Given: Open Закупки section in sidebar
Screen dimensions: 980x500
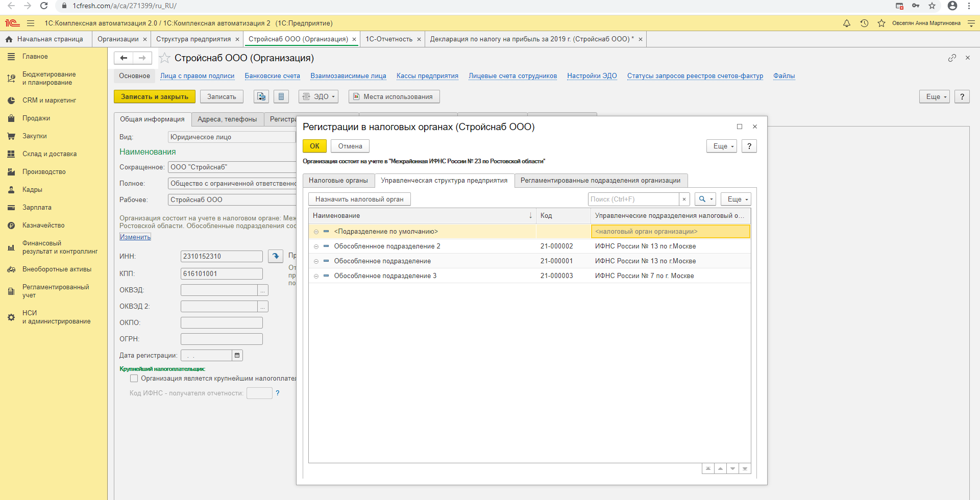Looking at the screenshot, I should [35, 136].
